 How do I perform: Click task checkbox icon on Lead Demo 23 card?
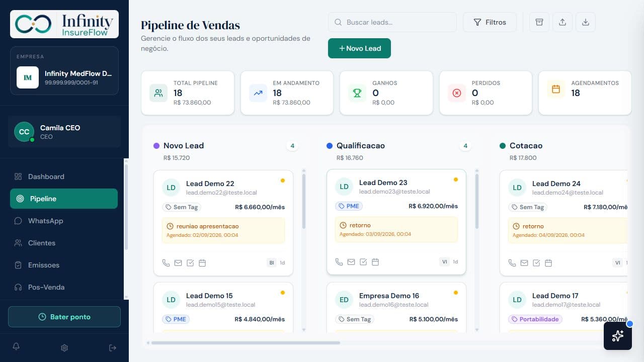[x=363, y=261]
